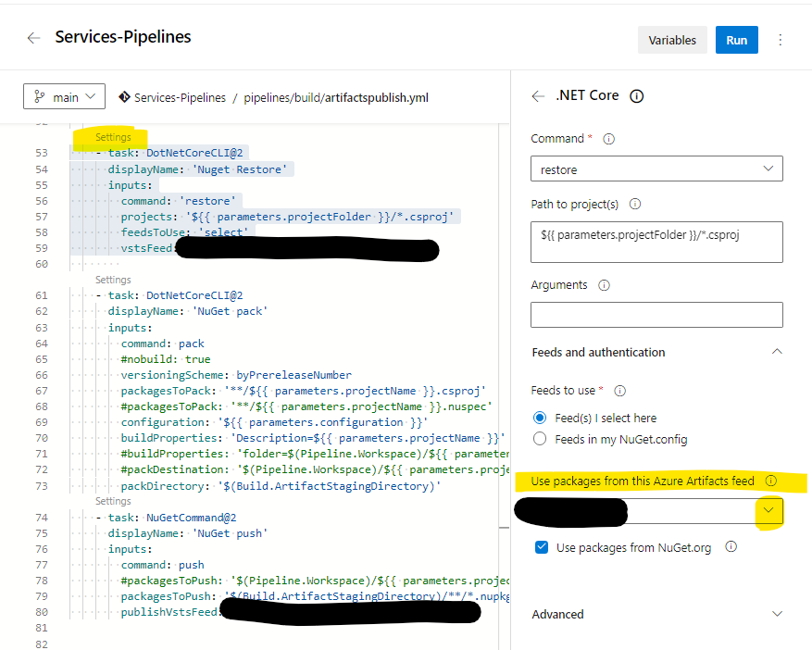This screenshot has height=650, width=812.
Task: Click the back arrow beside Services-Pipelines title
Action: coord(34,38)
